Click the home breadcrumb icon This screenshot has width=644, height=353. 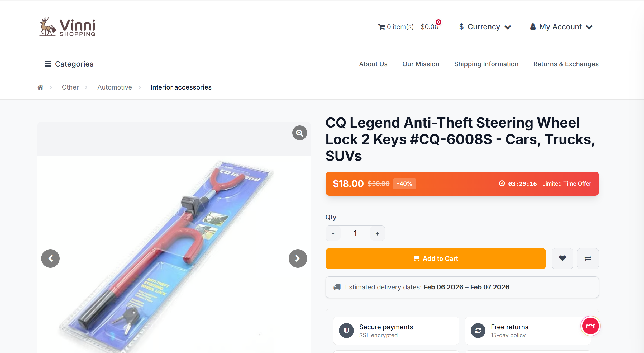40,87
